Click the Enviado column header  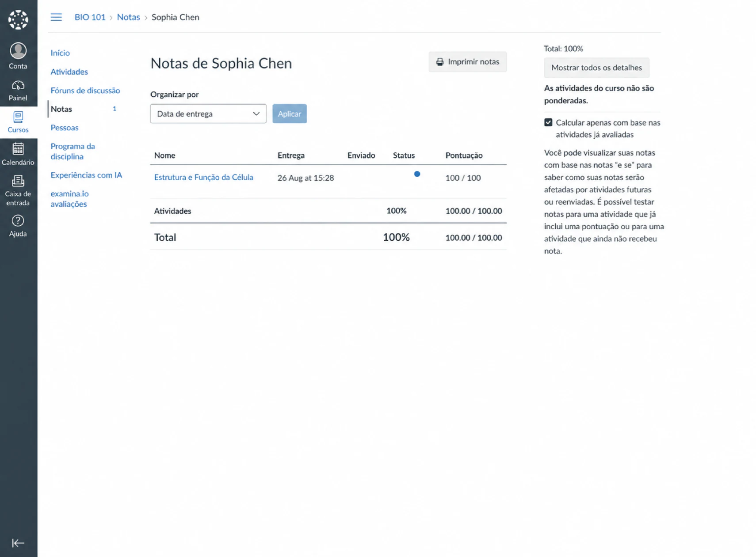[x=361, y=155]
